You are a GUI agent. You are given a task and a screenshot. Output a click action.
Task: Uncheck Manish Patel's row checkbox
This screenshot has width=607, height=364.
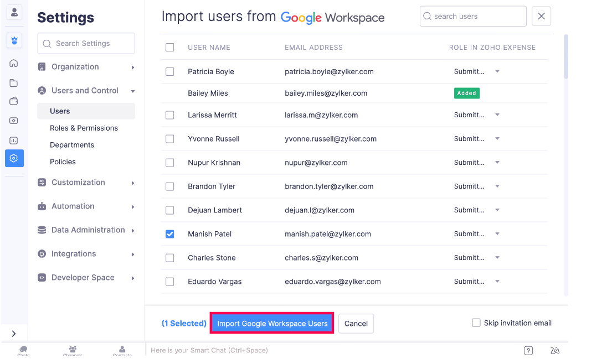(x=170, y=234)
